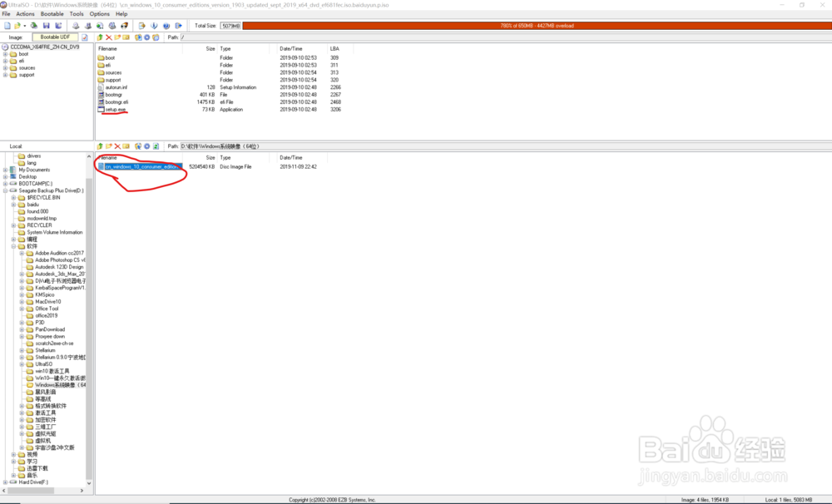Click the Convert image toolbar icon
This screenshot has height=504, width=832.
[100, 26]
